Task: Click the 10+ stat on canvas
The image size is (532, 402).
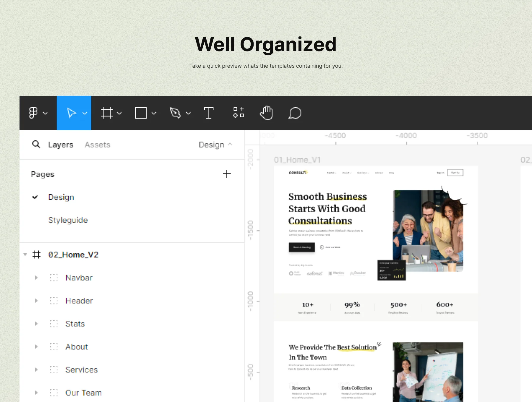Action: [307, 305]
